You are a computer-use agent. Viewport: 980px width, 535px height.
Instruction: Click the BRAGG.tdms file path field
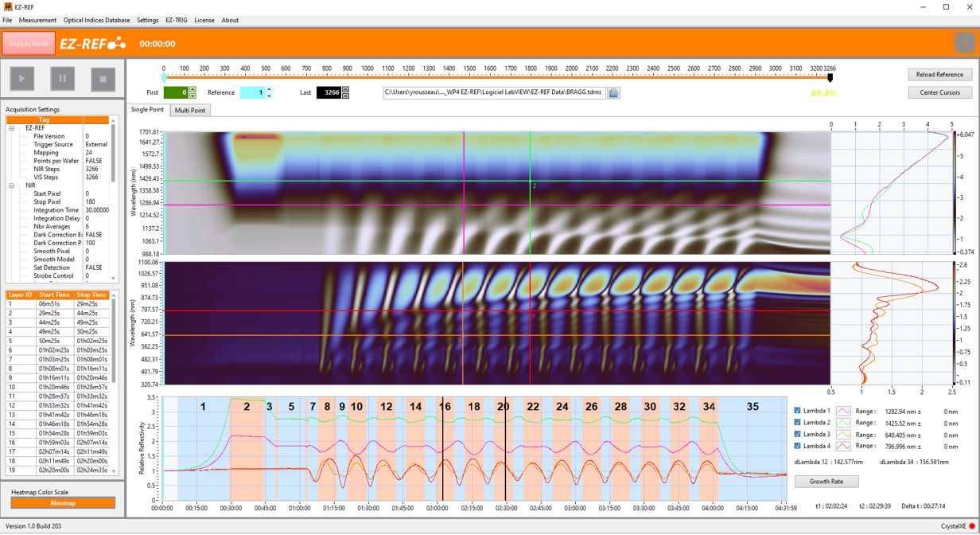pos(494,93)
